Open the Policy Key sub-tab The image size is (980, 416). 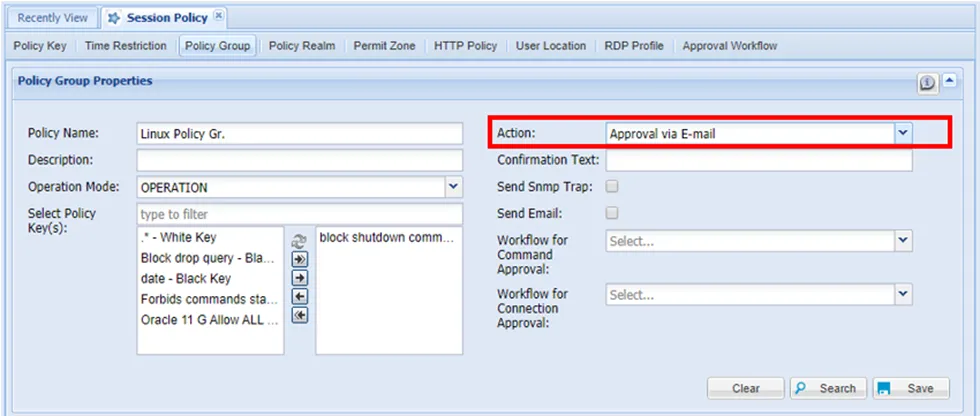point(40,46)
